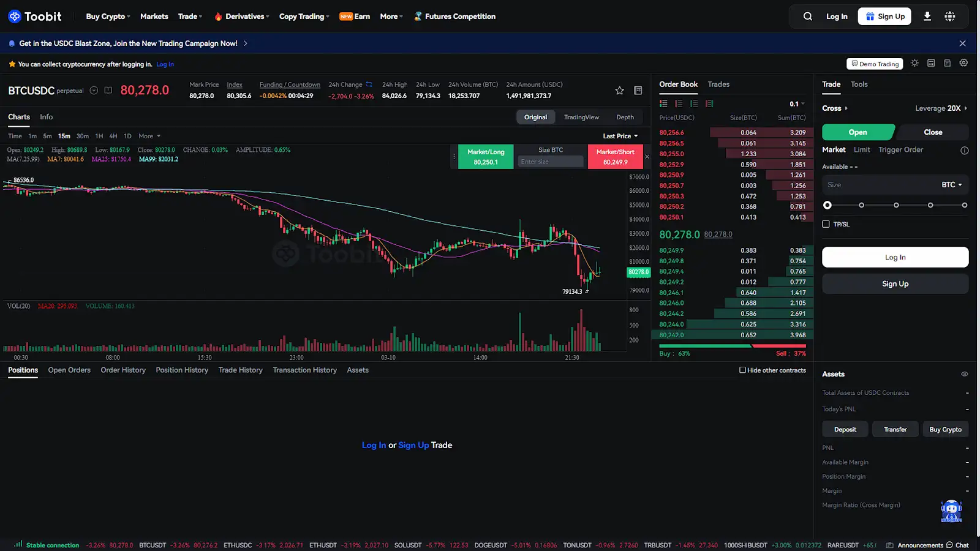Open the chat support robot icon
Screen dimensions: 980x551
[x=951, y=511]
